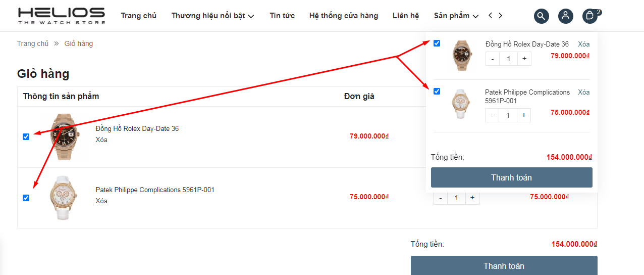This screenshot has width=644, height=275.
Task: Click Thanh toán button below cart table
Action: point(504,265)
